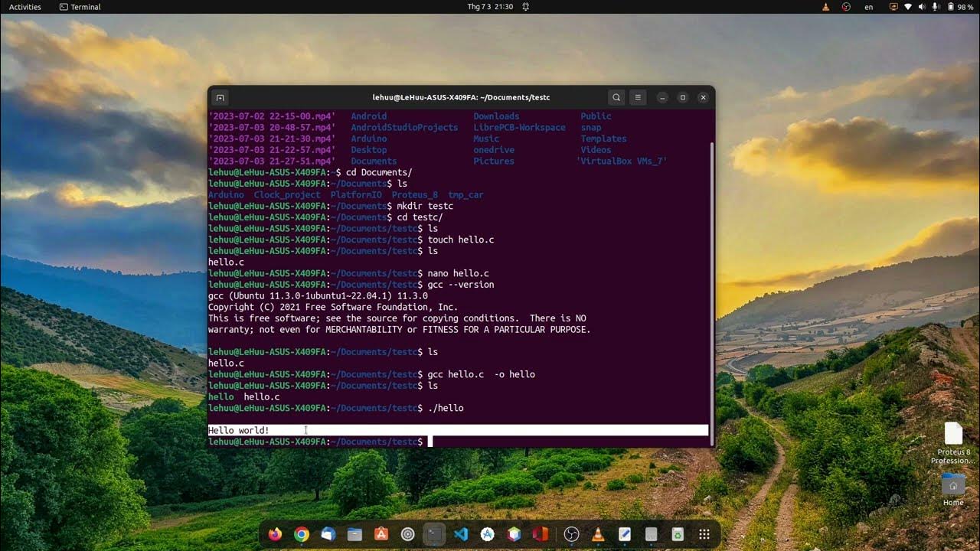Click 'tmp_car' folder name in listing
The width and height of the screenshot is (980, 551).
coord(465,195)
